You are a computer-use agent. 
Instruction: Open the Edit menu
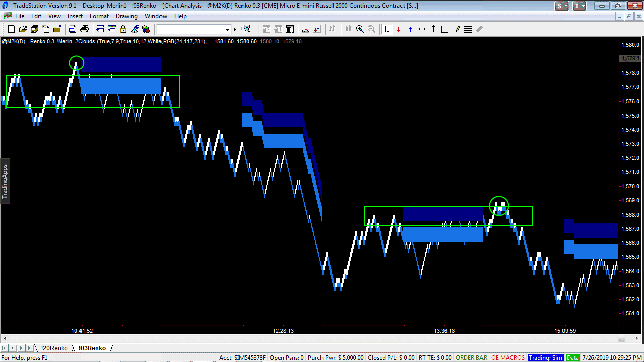[x=36, y=16]
